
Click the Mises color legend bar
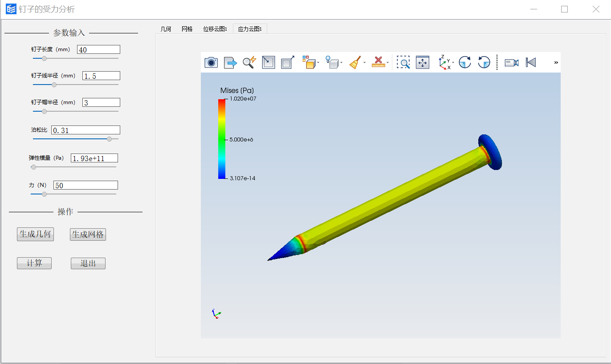[222, 139]
